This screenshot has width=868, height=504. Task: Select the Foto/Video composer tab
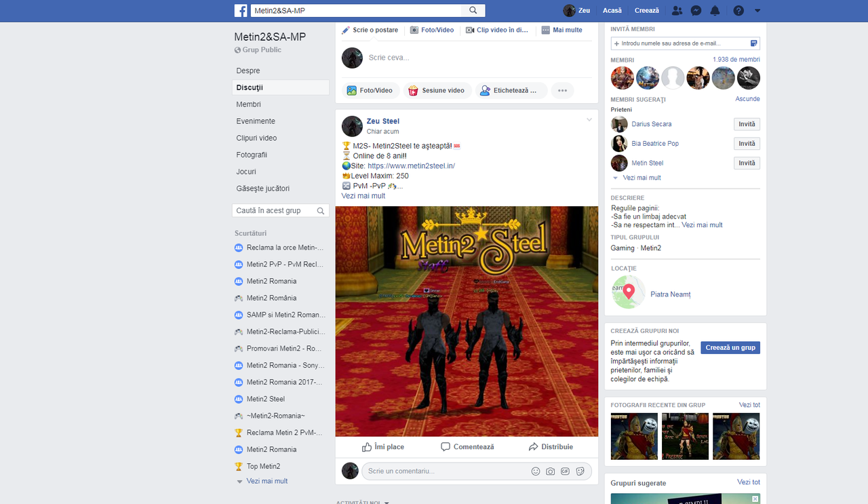pyautogui.click(x=432, y=30)
